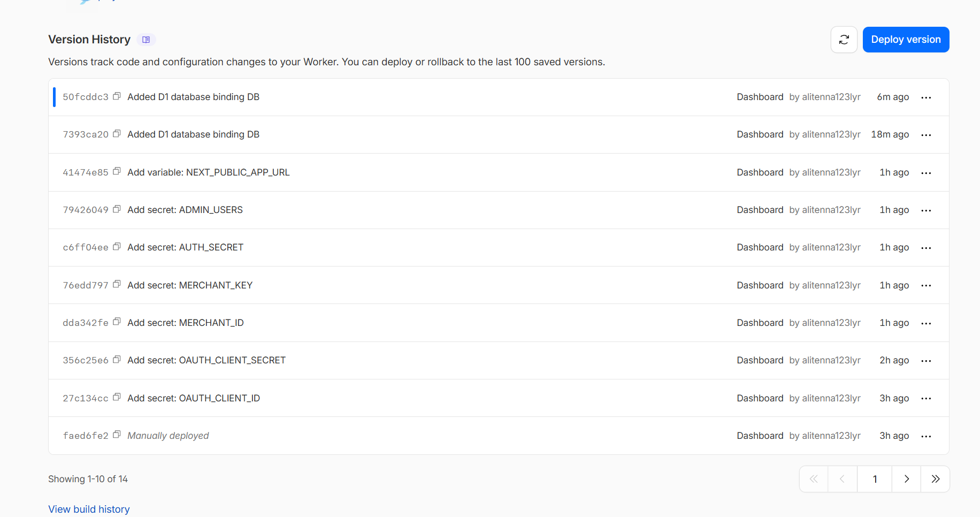Image resolution: width=980 pixels, height=517 pixels.
Task: Select page number 1 in pagination
Action: click(x=875, y=479)
